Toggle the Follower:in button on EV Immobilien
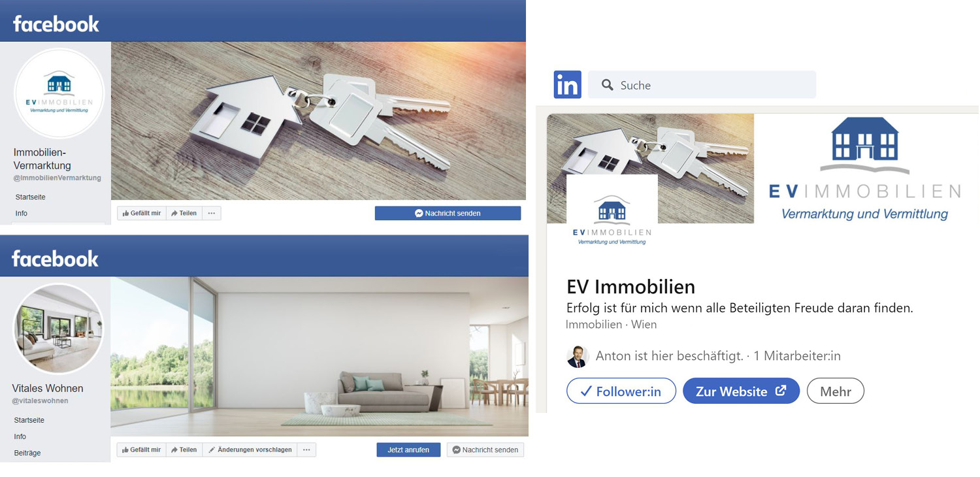The height and width of the screenshot is (477, 980). 621,391
